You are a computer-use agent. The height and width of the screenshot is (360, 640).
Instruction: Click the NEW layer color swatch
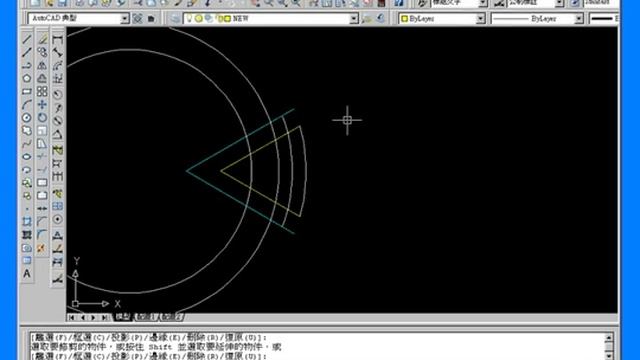pos(227,19)
